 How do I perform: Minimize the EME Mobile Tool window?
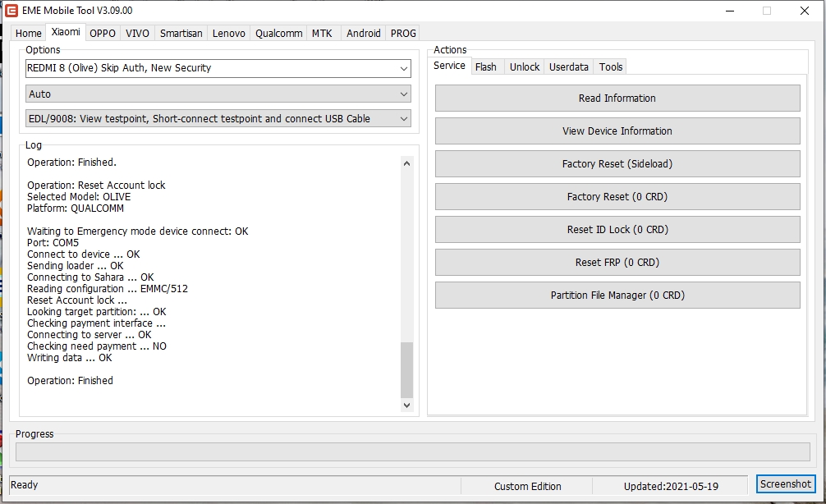(730, 11)
